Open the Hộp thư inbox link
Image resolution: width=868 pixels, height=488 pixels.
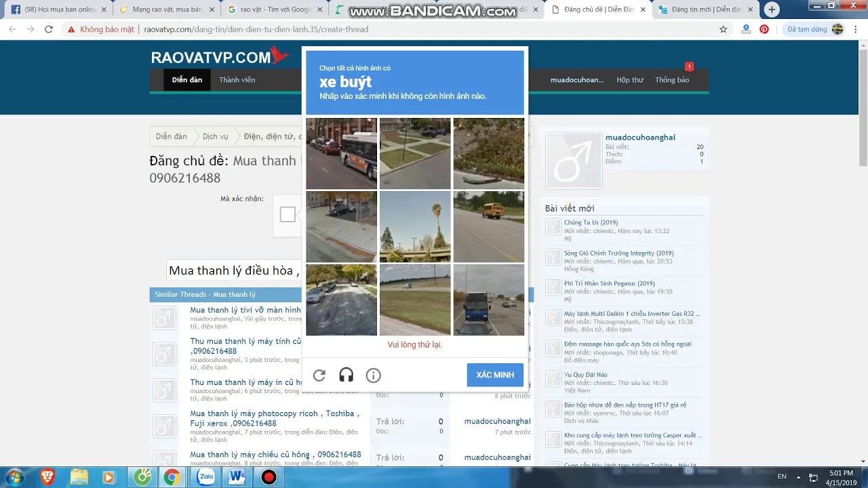click(630, 80)
